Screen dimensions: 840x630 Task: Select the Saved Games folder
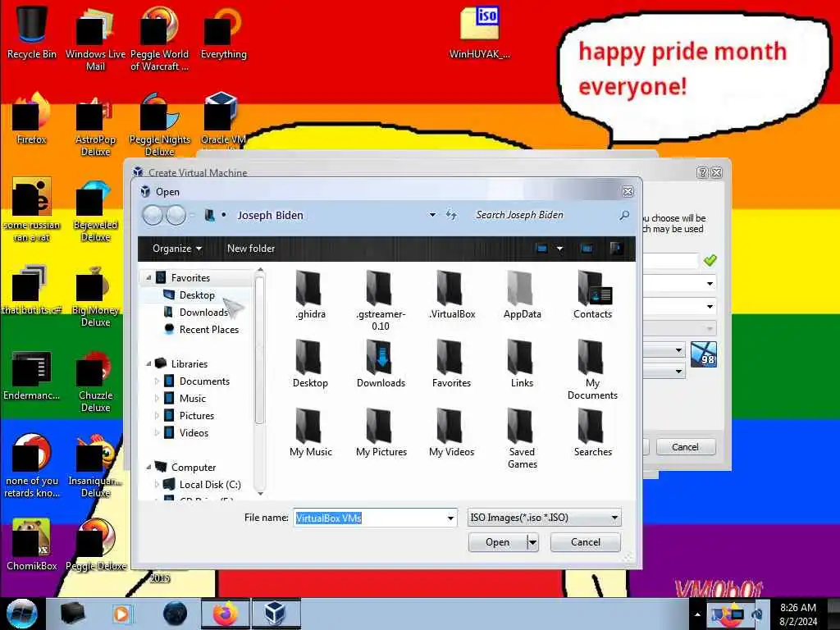point(522,438)
